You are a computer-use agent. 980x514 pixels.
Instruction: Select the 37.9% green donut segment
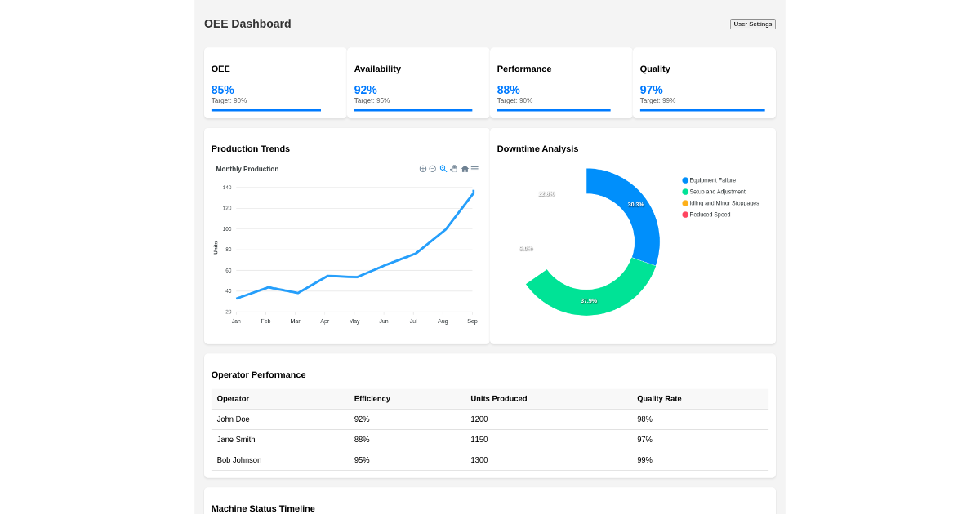point(588,300)
